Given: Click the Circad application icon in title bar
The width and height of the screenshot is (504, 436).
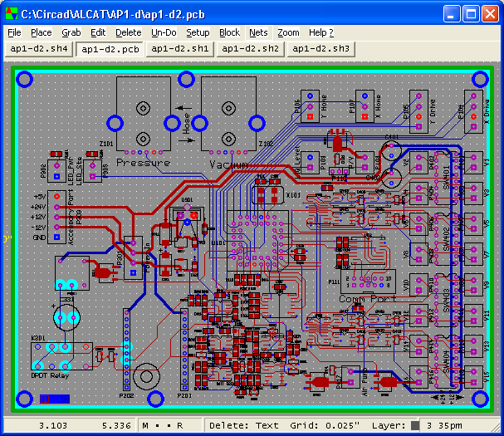Looking at the screenshot, I should [x=12, y=12].
